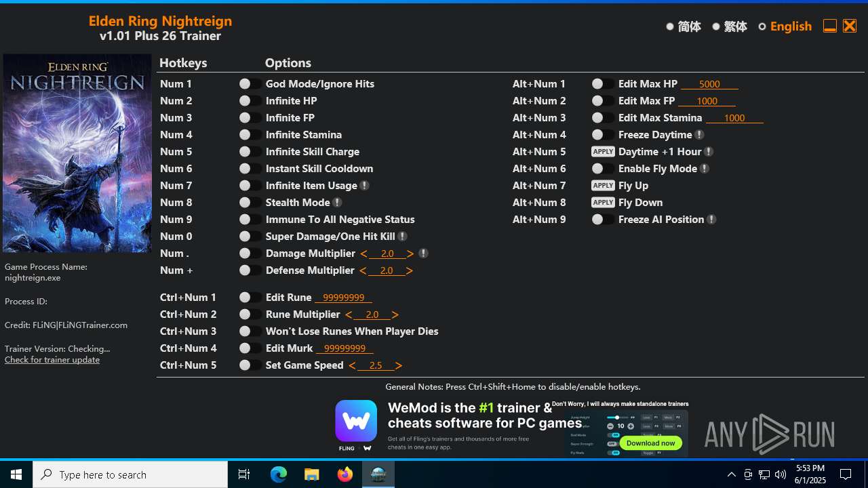Click the Set Game Speed value field
The height and width of the screenshot is (488, 868).
pyautogui.click(x=375, y=365)
